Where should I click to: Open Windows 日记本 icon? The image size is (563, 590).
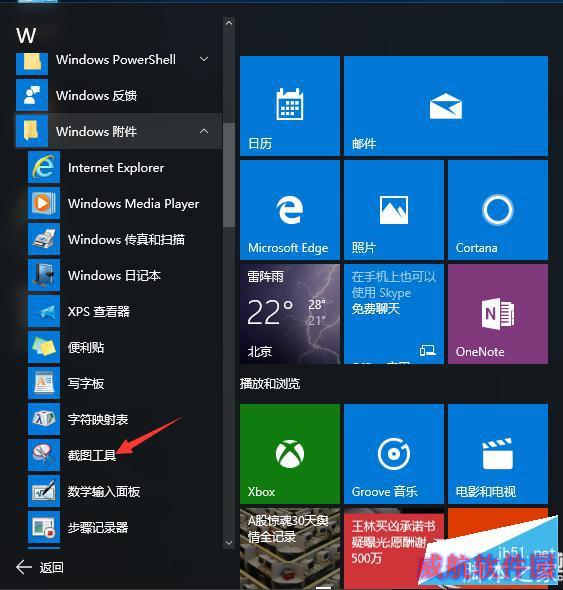pos(44,275)
